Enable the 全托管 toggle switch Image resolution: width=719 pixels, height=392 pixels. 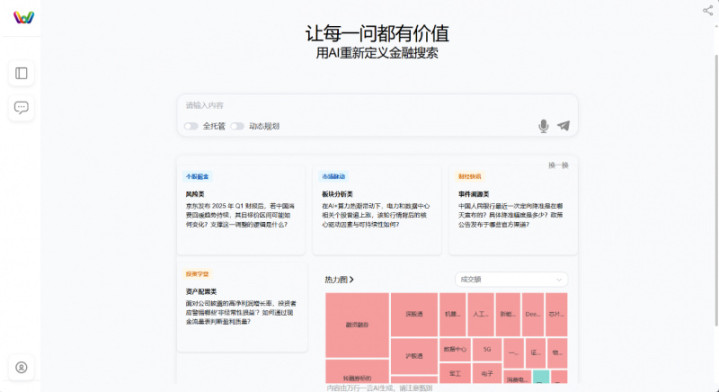(191, 126)
